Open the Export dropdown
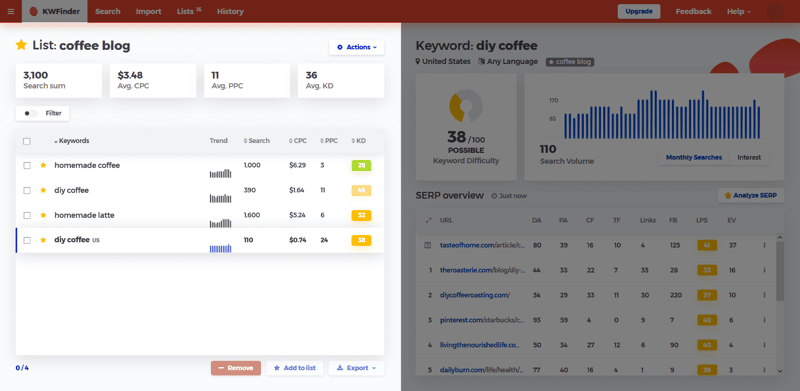The image size is (800, 391). [x=357, y=368]
